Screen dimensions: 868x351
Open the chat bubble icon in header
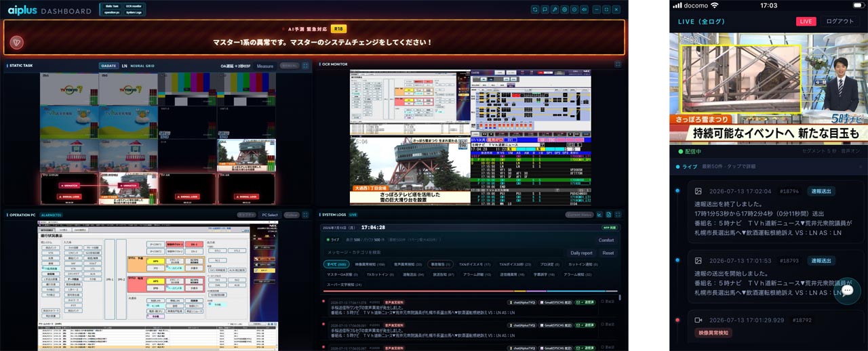click(545, 9)
